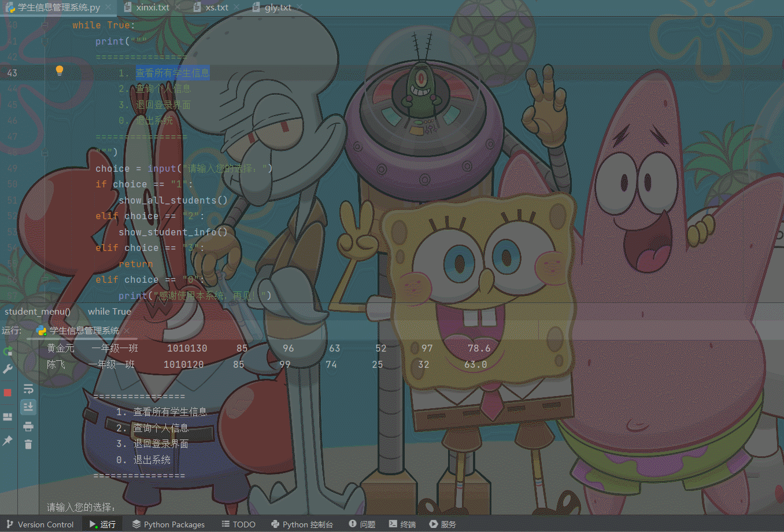Click the while True breadcrumb
The height and width of the screenshot is (532, 784).
(109, 311)
